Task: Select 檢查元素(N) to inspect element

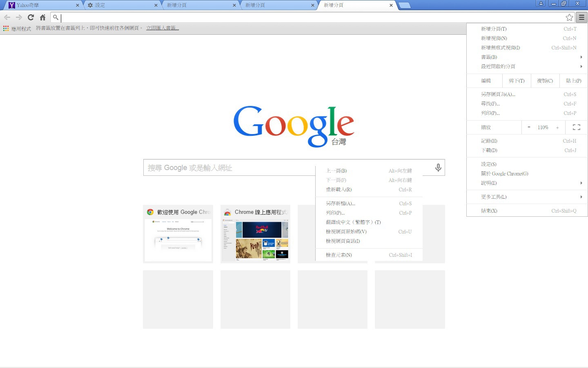Action: click(x=369, y=255)
